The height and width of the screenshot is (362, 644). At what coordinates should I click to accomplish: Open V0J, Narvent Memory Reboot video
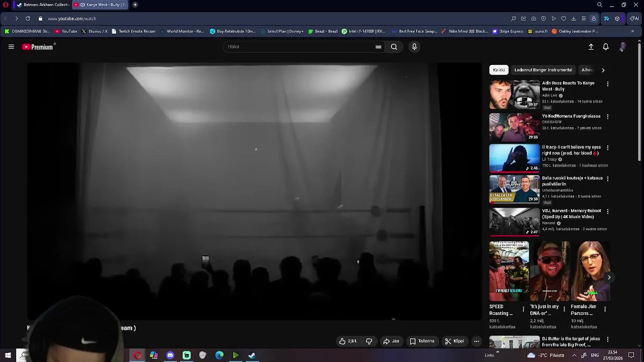(514, 222)
